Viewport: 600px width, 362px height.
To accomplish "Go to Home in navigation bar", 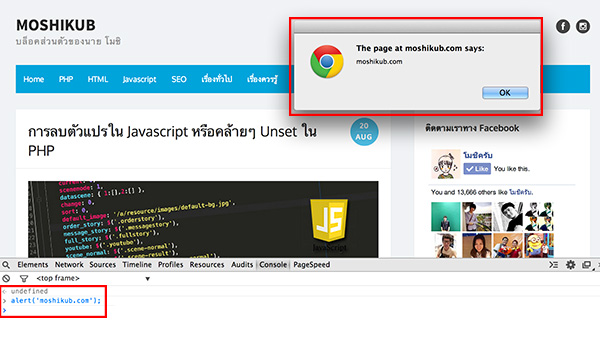I will [x=34, y=79].
